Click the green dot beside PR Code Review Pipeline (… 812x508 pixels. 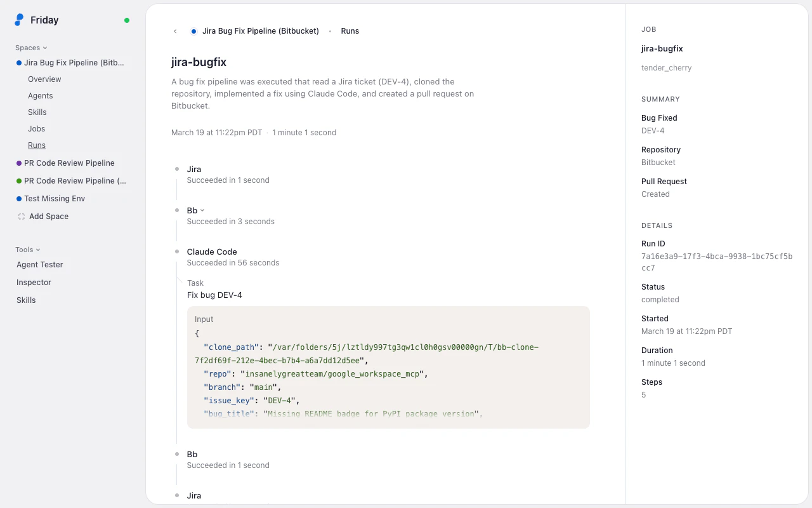click(x=19, y=181)
